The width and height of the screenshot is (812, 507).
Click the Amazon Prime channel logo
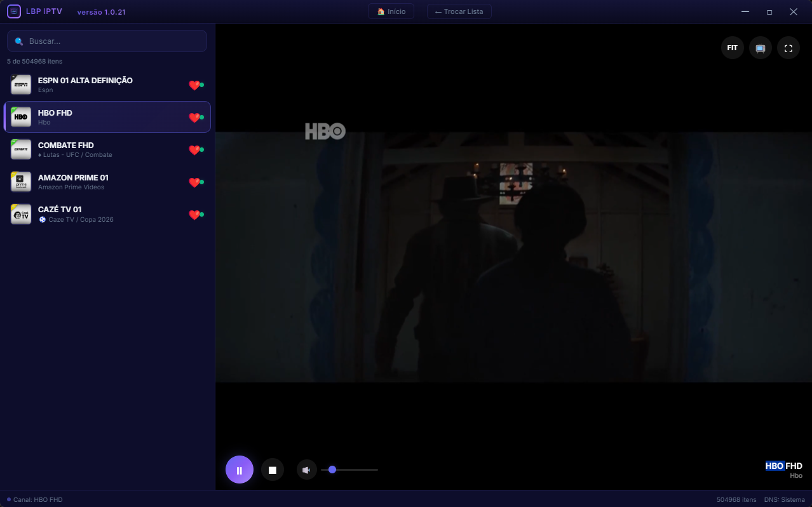click(21, 182)
